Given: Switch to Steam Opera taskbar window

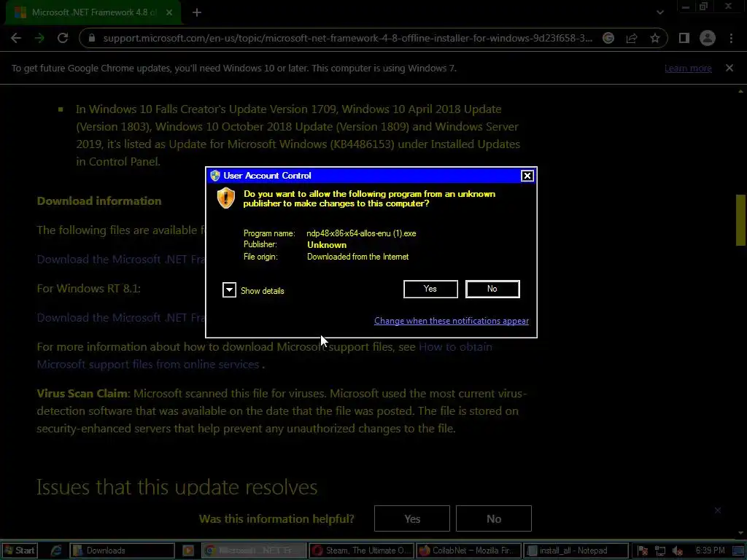Looking at the screenshot, I should click(x=361, y=551).
